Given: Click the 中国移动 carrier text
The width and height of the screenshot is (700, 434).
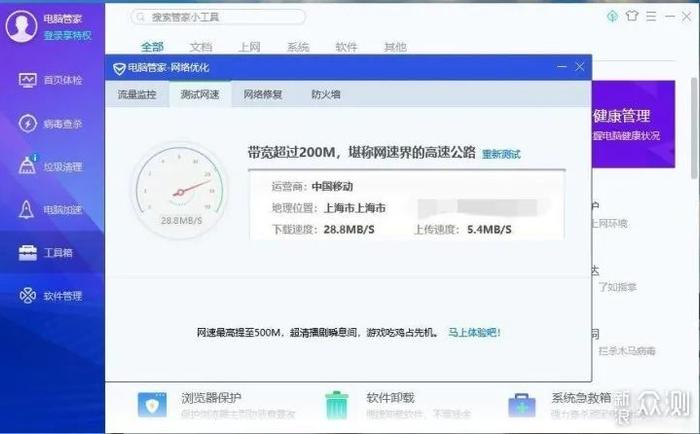Looking at the screenshot, I should [x=332, y=186].
